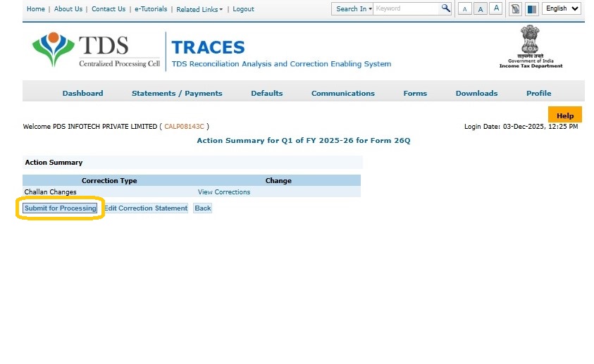The image size is (594, 364).
Task: Expand the Search In dropdown
Action: coord(353,9)
